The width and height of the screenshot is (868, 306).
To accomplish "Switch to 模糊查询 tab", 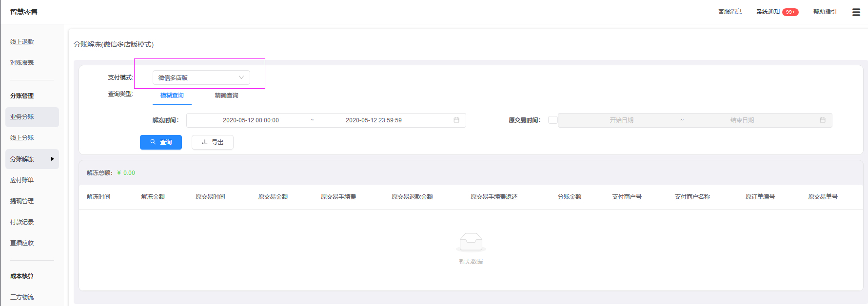I will click(x=172, y=96).
